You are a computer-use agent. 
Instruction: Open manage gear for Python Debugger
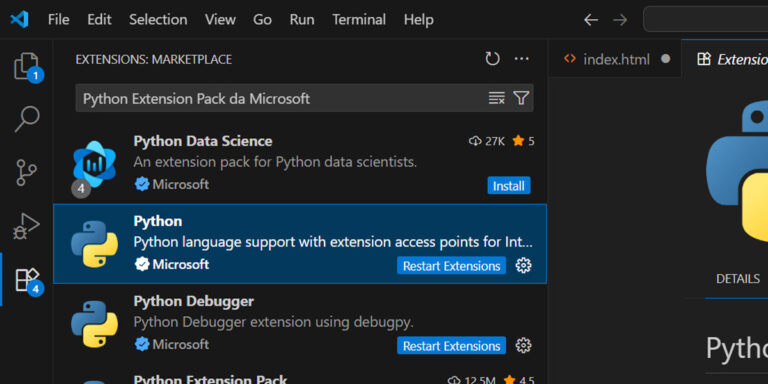pos(524,345)
